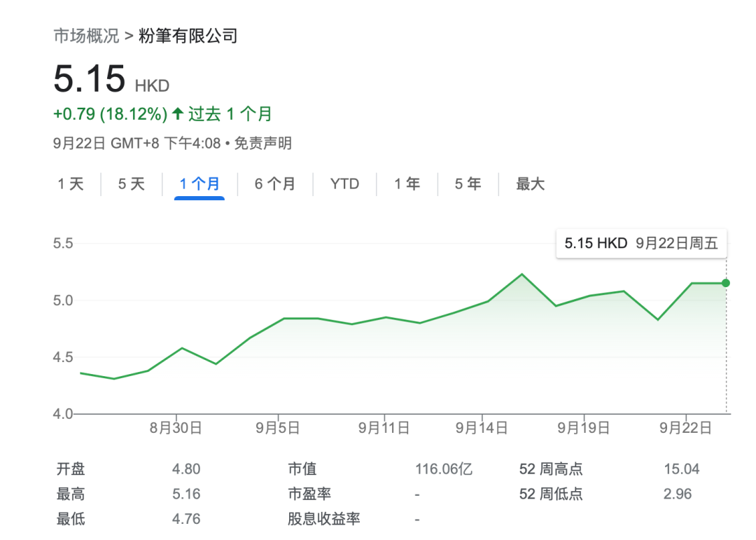Switch to the 6 个月 range tab
The image size is (756, 540).
coord(275,184)
